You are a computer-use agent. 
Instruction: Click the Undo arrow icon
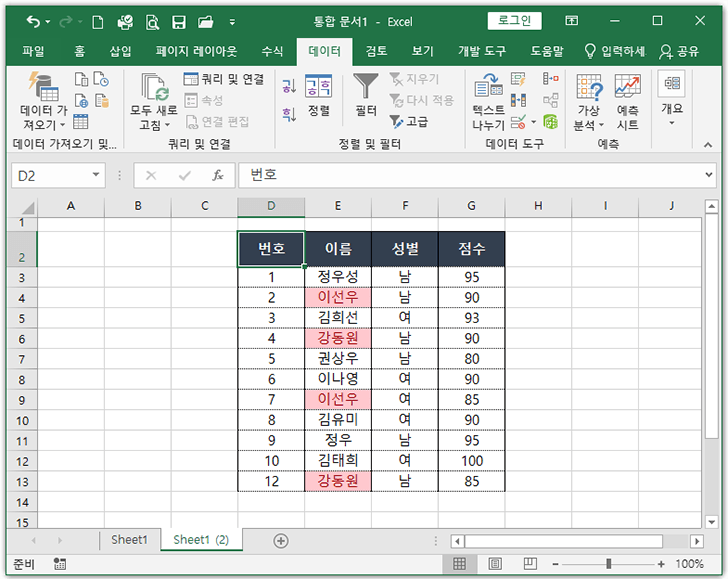click(33, 21)
